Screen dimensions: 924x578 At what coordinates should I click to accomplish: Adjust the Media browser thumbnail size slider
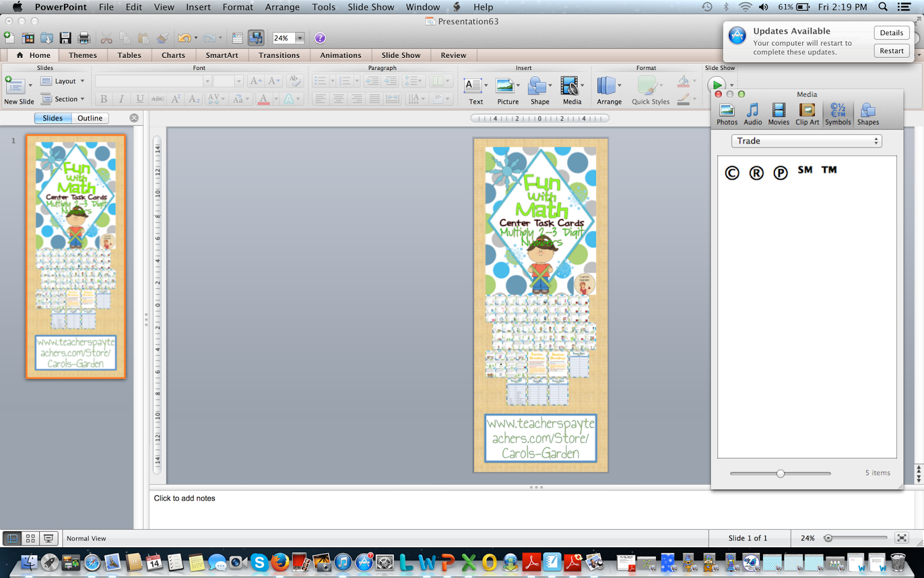point(780,473)
